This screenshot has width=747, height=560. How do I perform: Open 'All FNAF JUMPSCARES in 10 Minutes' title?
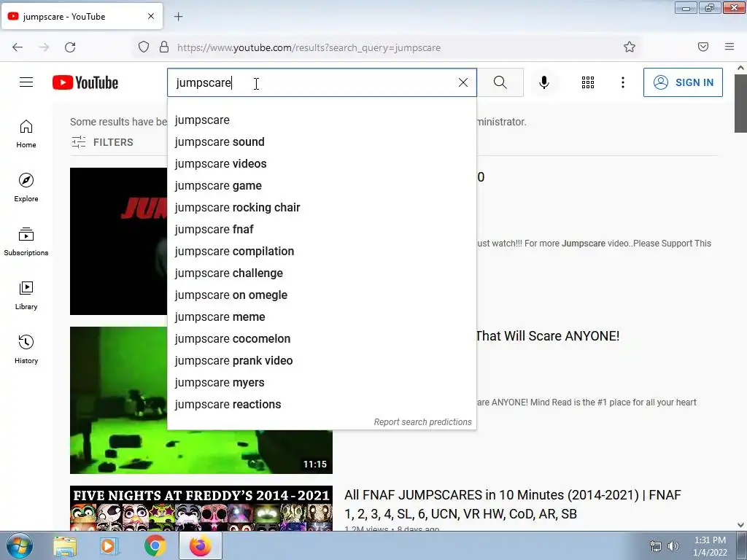point(513,505)
